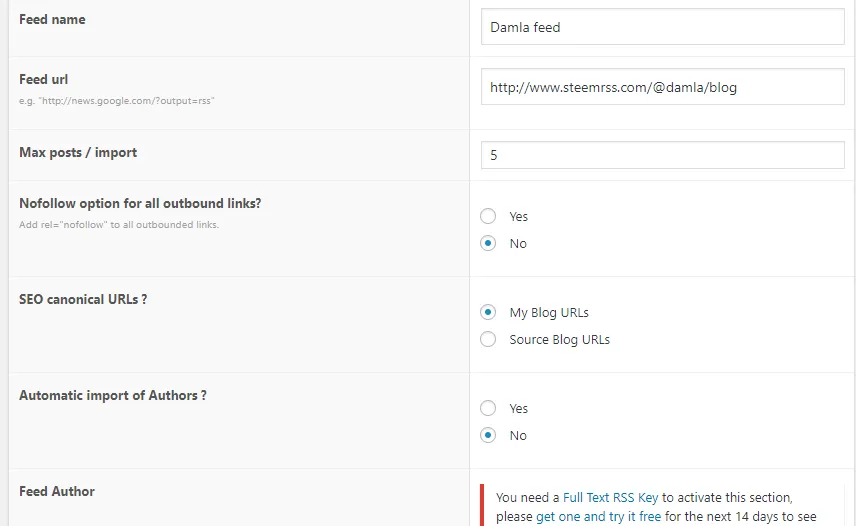
Task: Click the 'Feed Author' label
Action: [57, 492]
